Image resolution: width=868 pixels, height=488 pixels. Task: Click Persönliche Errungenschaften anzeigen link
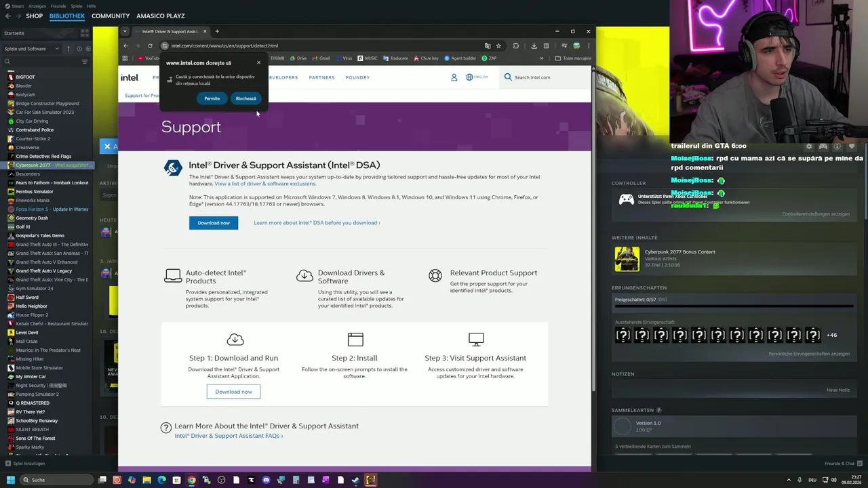(x=809, y=354)
